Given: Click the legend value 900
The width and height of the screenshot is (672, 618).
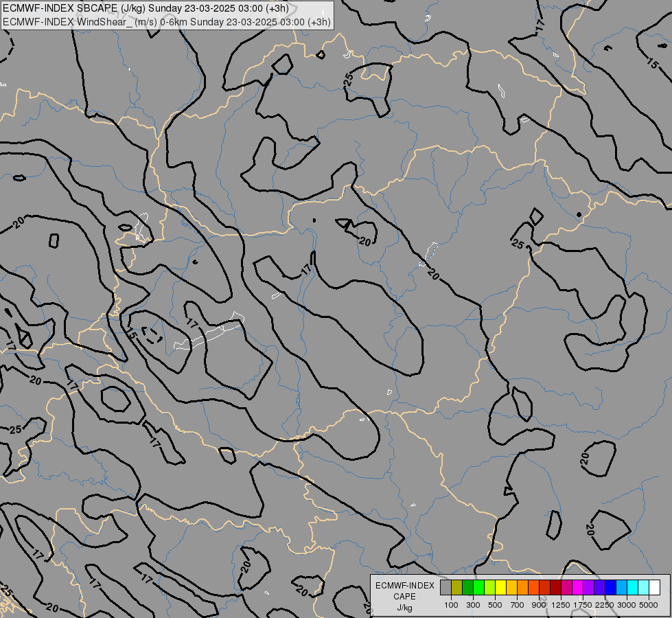Looking at the screenshot, I should [x=539, y=605].
